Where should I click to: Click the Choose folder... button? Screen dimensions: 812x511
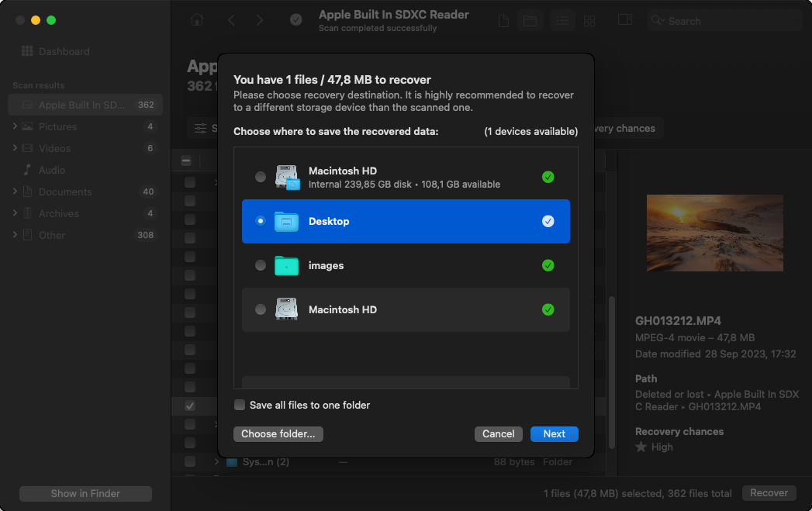pyautogui.click(x=278, y=434)
